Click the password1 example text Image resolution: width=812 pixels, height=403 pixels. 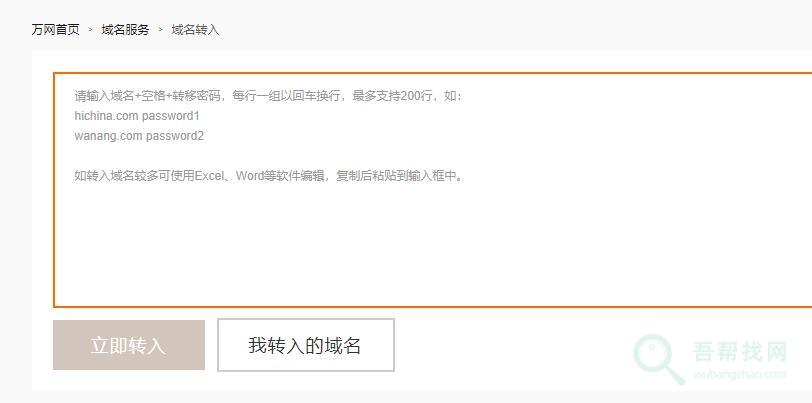(171, 116)
